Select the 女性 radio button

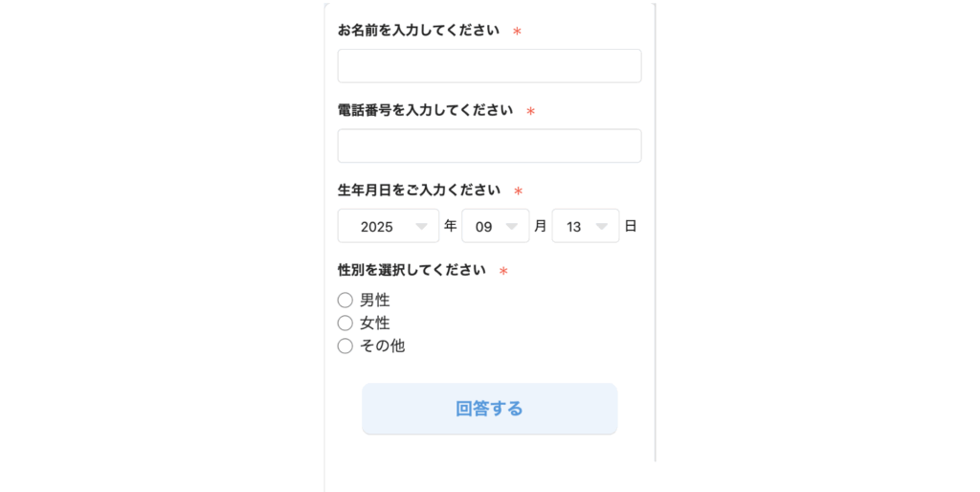coord(345,323)
